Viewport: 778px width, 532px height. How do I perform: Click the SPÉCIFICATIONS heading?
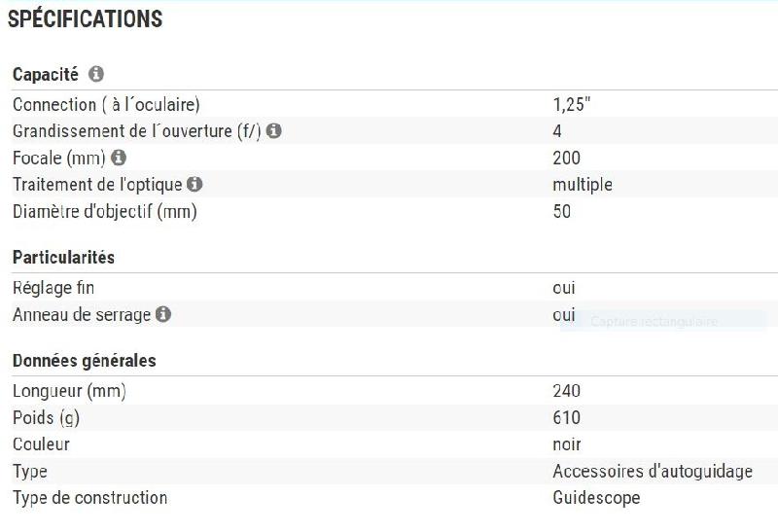[x=85, y=19]
